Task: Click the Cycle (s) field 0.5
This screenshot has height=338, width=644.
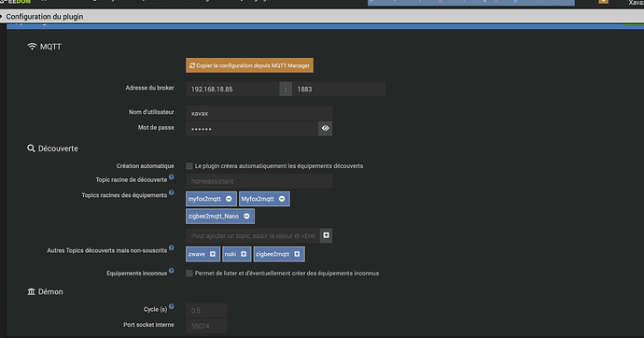Action: coord(206,311)
